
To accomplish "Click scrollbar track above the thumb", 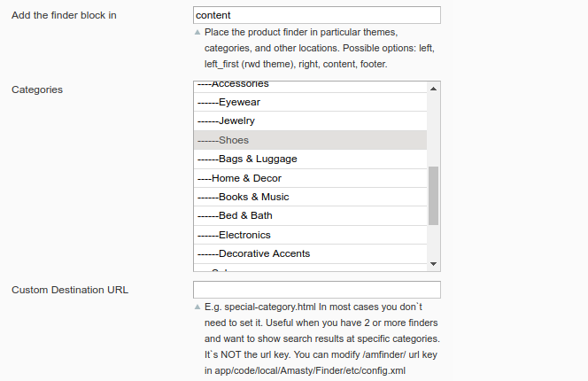I will (433, 128).
